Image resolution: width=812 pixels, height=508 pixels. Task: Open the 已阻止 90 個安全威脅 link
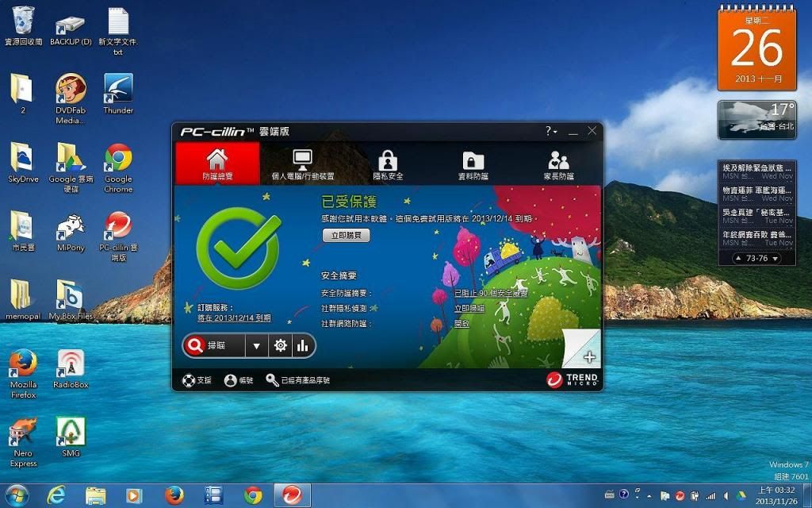click(x=491, y=294)
